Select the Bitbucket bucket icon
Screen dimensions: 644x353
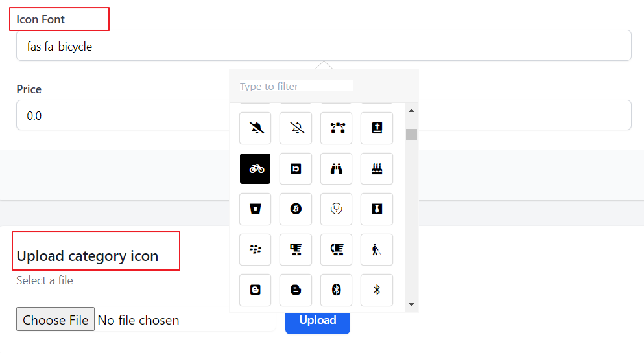(x=255, y=209)
